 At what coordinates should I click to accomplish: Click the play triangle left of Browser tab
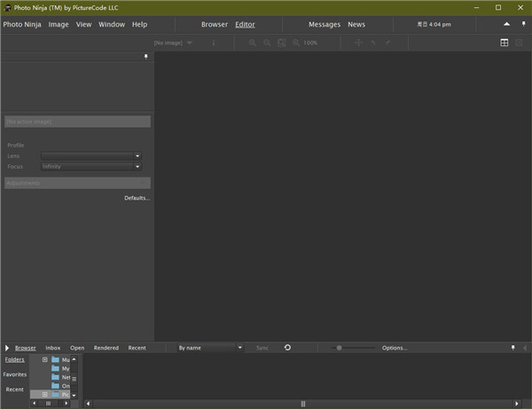click(7, 348)
